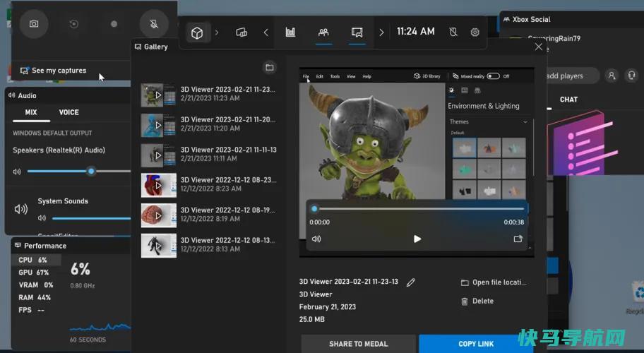Toggle mouse click-through icon
Viewport: 644px width, 353px height.
(x=453, y=32)
